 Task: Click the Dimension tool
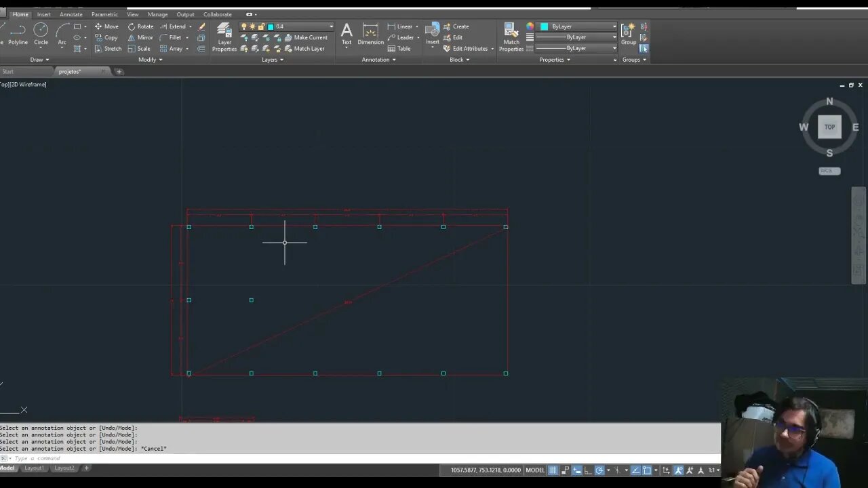[x=370, y=34]
